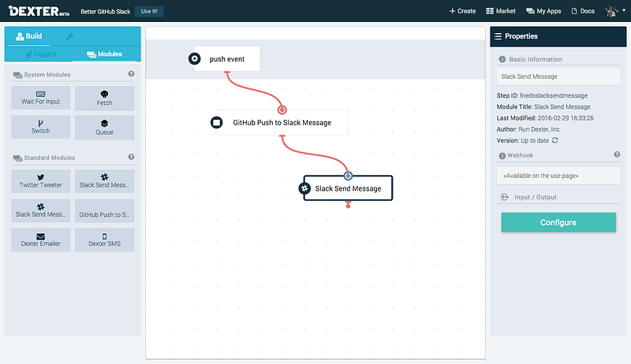Select the Build tab
Screen dimensions: 631x364
(x=29, y=36)
